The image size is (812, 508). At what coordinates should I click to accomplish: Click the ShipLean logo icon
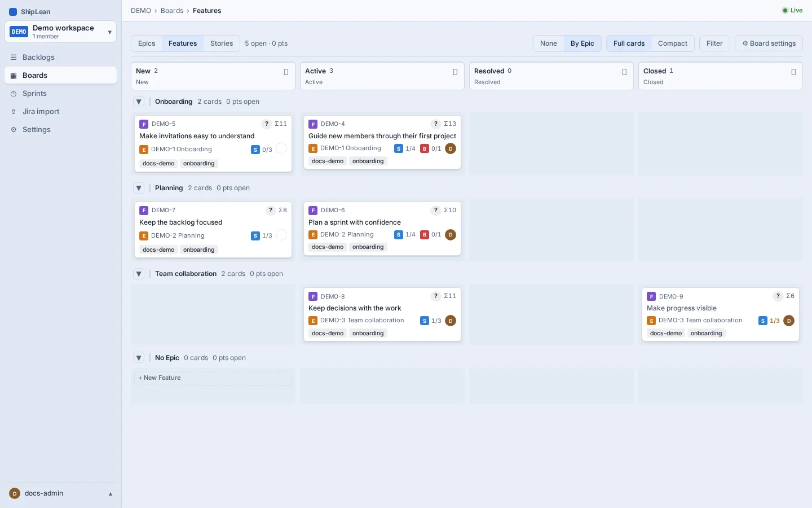coord(13,11)
